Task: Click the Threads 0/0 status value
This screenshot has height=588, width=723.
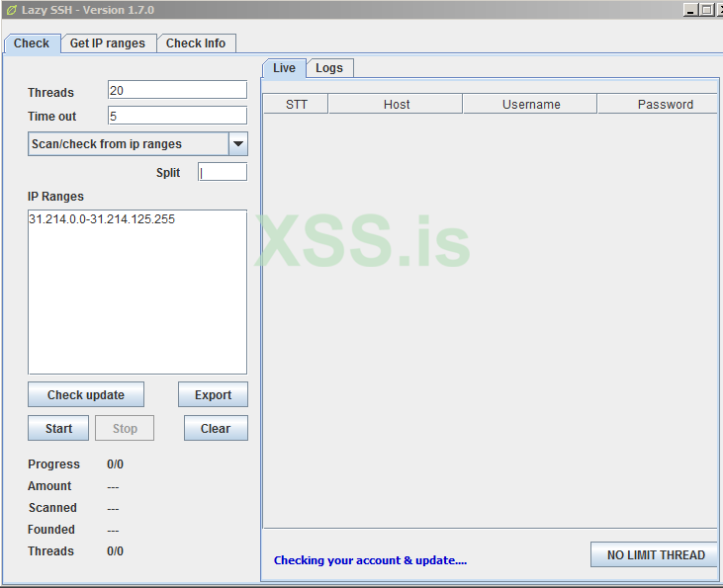Action: [x=116, y=551]
